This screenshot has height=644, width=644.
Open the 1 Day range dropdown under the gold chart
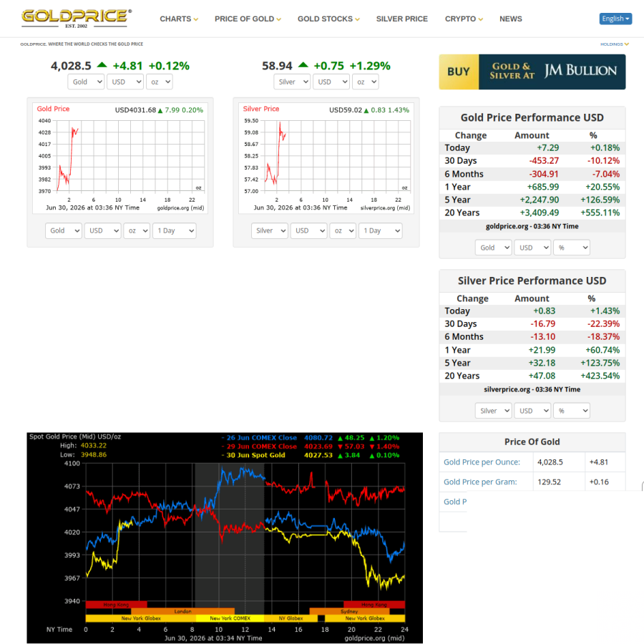(x=175, y=230)
